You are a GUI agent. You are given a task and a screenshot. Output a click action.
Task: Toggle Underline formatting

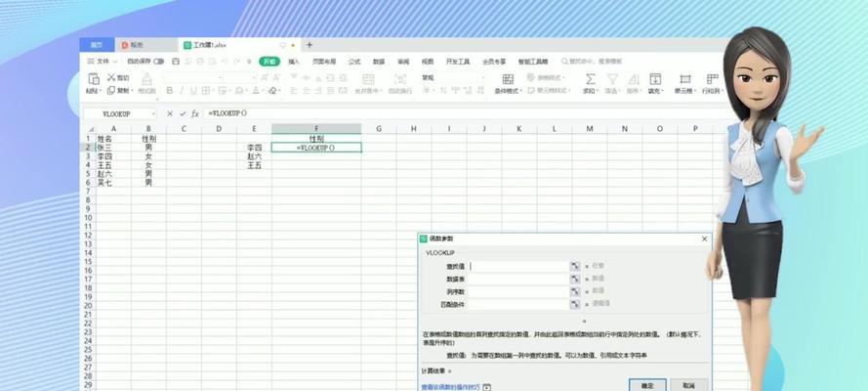point(193,90)
